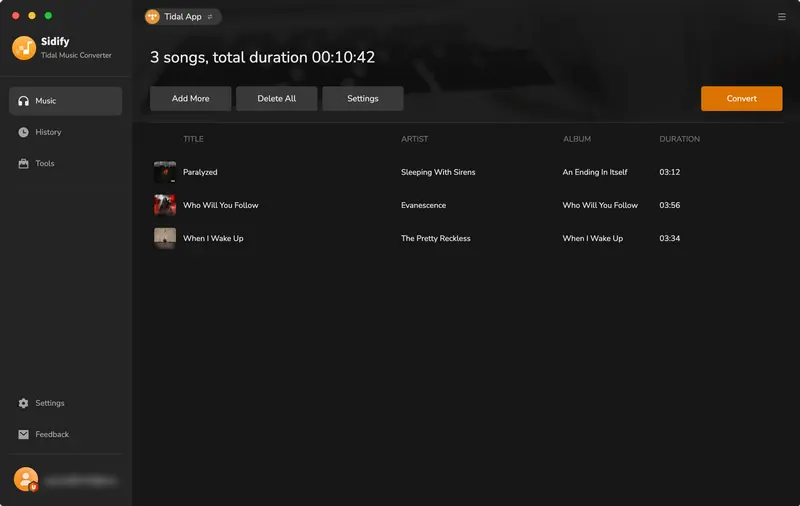This screenshot has height=506, width=800.
Task: Maximize the window with the green button
Action: point(48,16)
